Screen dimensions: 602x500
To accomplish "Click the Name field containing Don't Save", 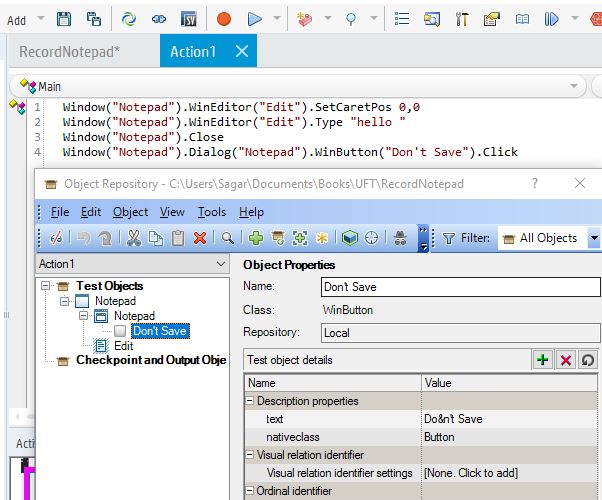I will pos(460,287).
